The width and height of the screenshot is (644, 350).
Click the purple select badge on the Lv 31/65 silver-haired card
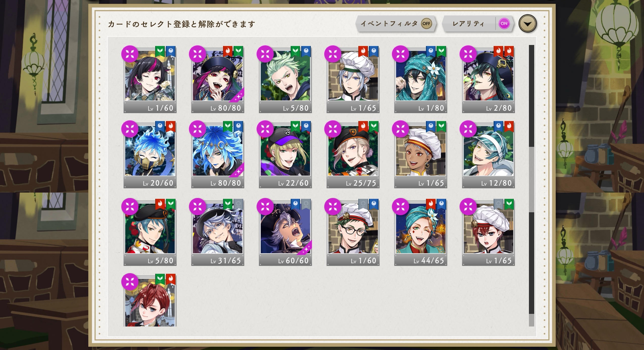click(198, 207)
